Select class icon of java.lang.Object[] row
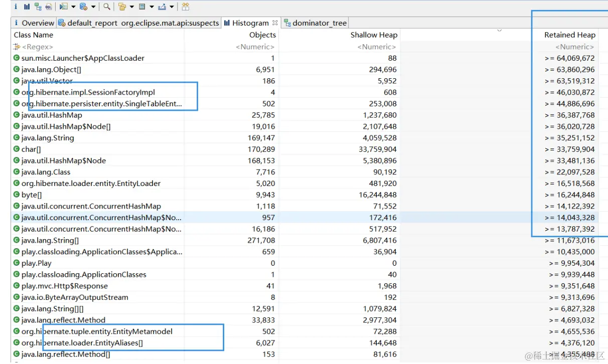 pyautogui.click(x=17, y=70)
